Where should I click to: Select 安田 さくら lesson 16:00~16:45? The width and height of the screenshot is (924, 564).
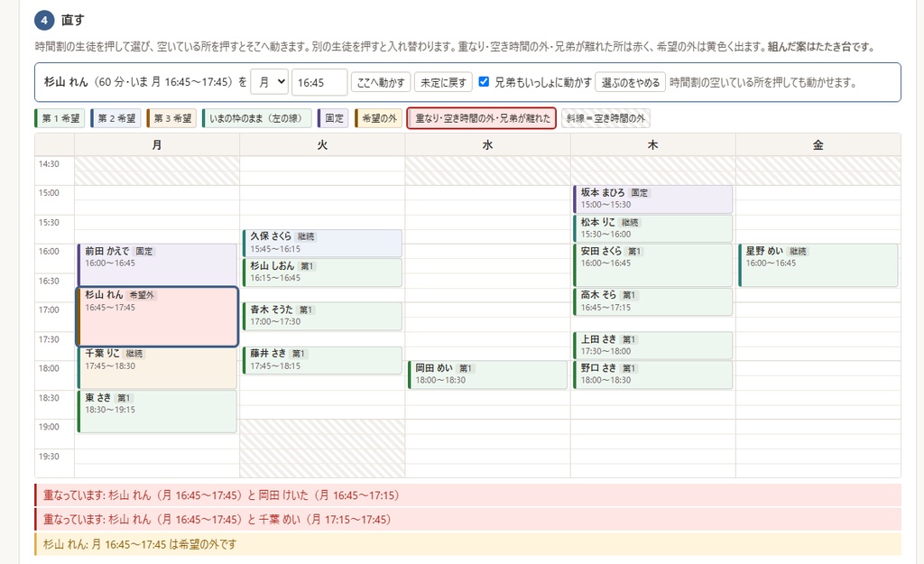click(653, 264)
